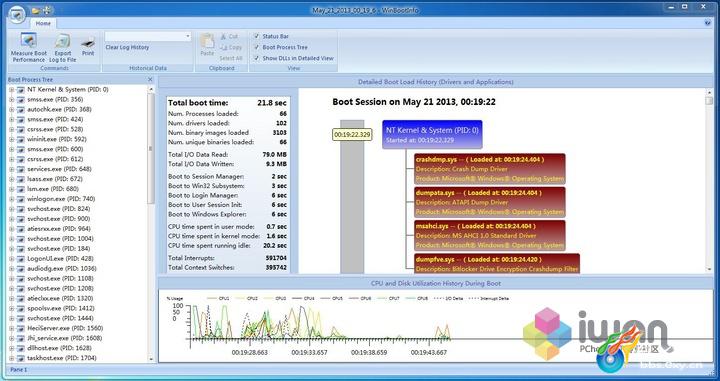Click the boot history scroll down arrow
Screen dimensions: 720x381
[x=709, y=270]
